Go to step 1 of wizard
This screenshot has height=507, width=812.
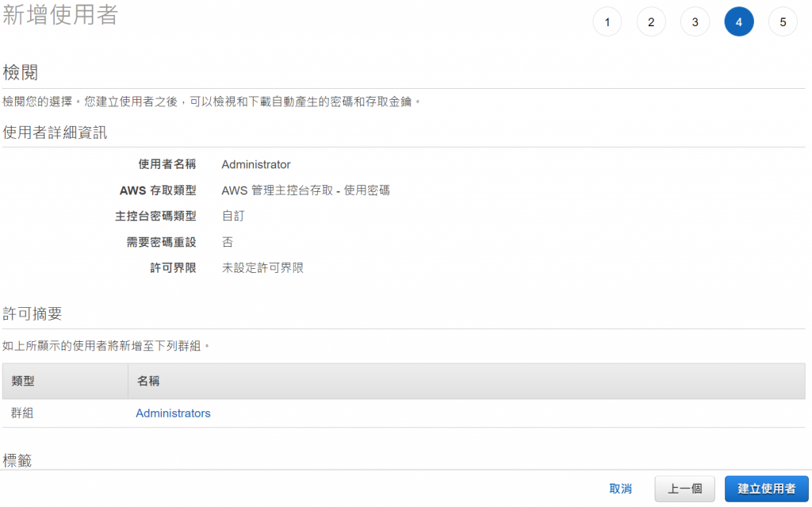pyautogui.click(x=607, y=21)
